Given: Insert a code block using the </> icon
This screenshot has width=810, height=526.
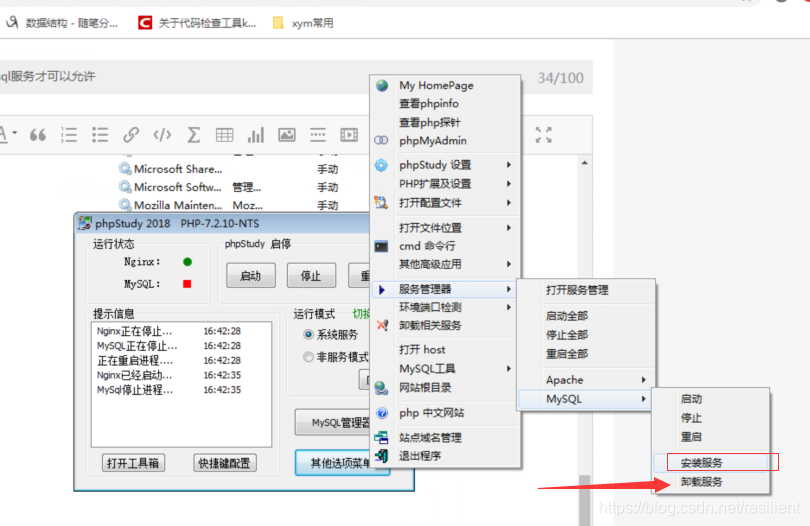Looking at the screenshot, I should [162, 135].
